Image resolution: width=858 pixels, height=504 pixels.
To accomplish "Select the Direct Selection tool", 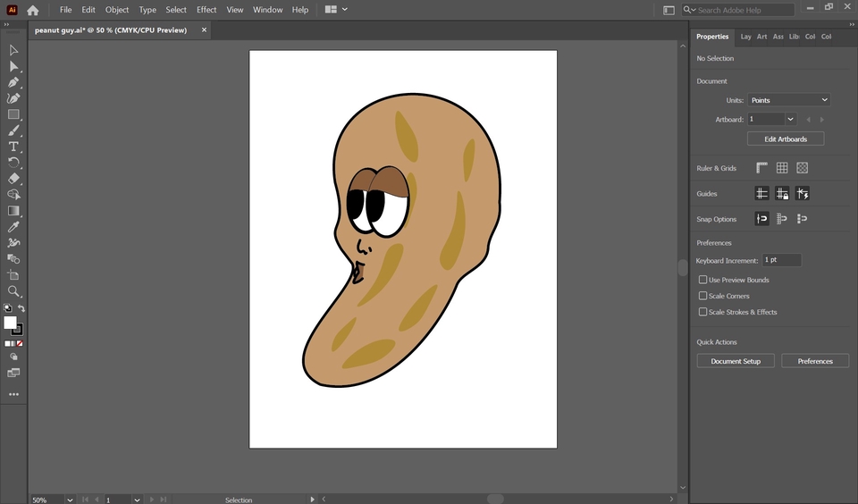I will click(x=13, y=67).
